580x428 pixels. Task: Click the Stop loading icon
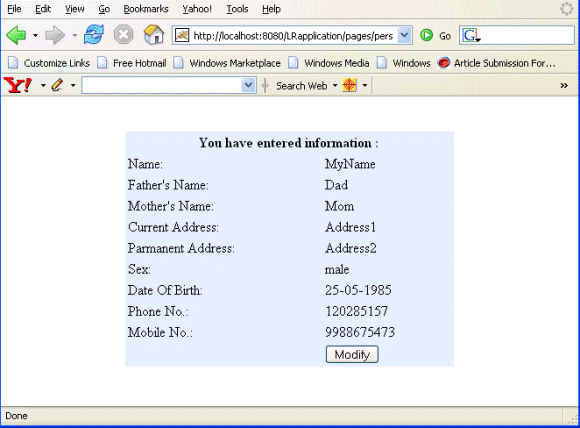click(123, 35)
